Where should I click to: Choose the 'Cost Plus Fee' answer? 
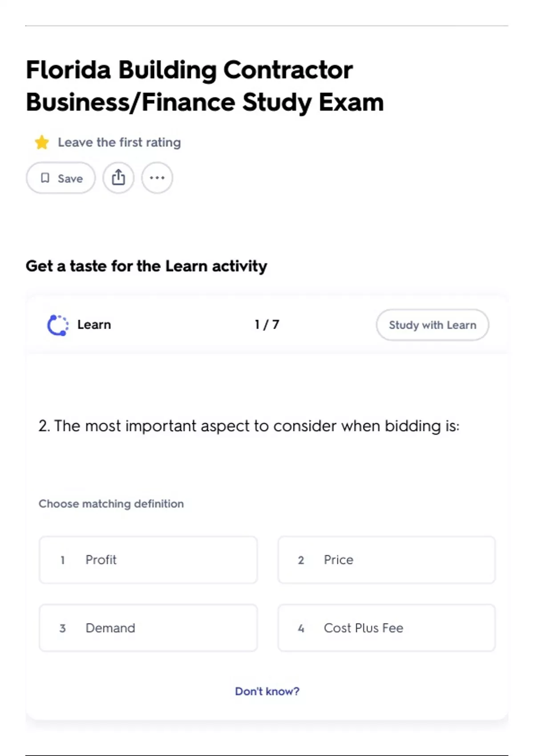(386, 628)
